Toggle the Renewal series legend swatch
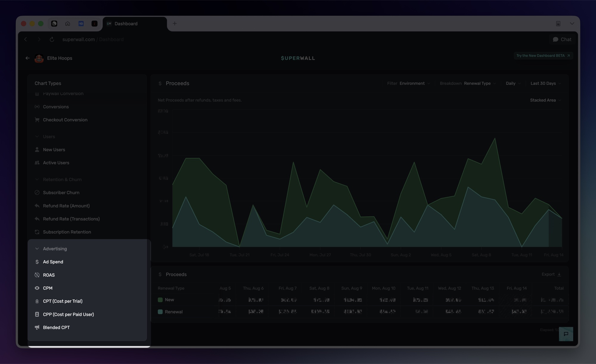Viewport: 596px width, 364px height. point(160,312)
